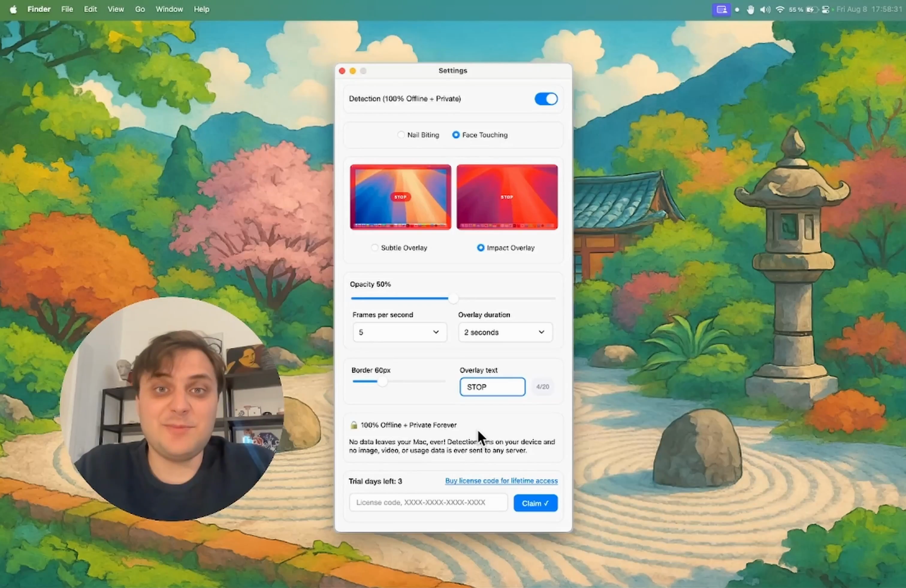906x588 pixels.
Task: Open the View menu
Action: pyautogui.click(x=116, y=9)
